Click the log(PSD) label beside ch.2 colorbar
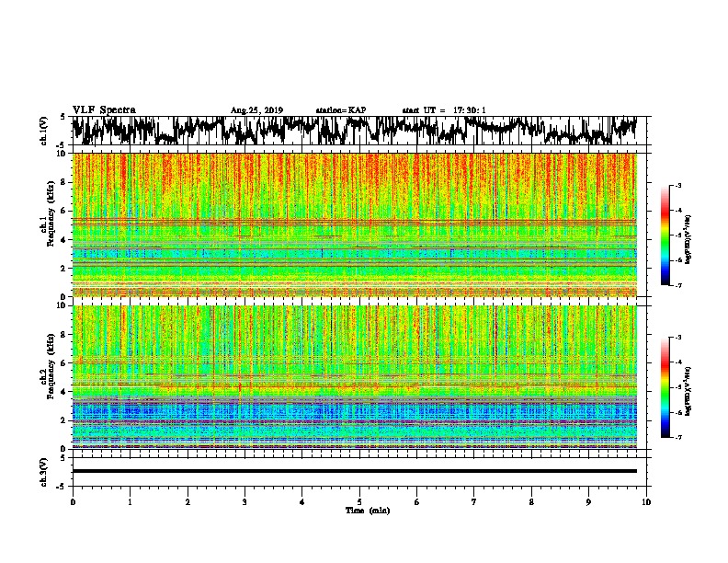 click(688, 391)
